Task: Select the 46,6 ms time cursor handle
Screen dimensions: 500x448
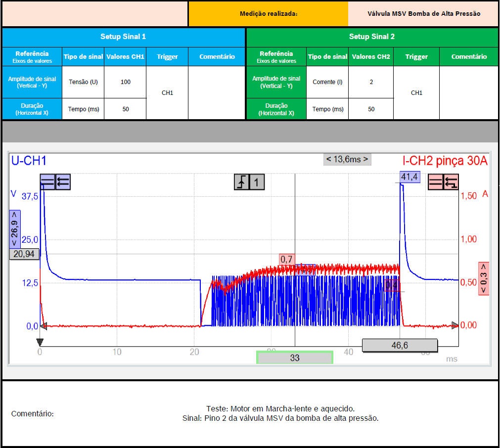Action: point(400,345)
